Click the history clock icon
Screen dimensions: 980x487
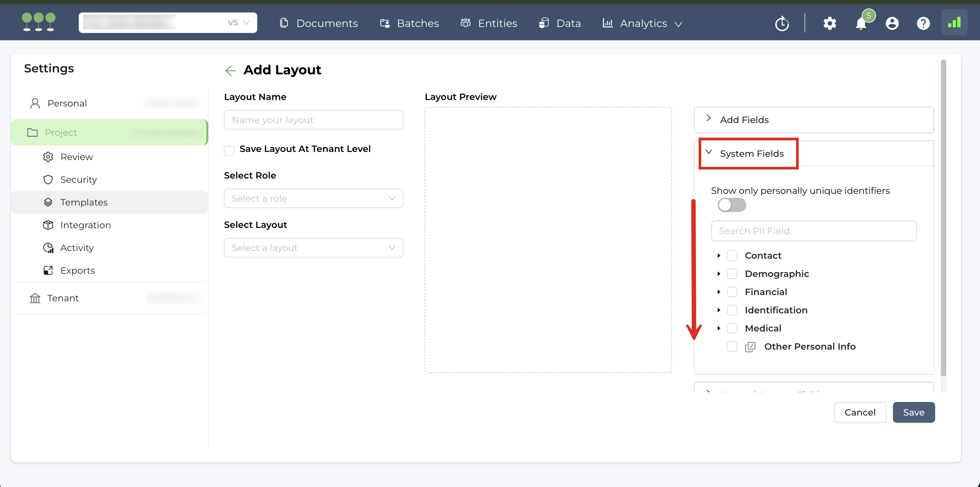click(782, 24)
